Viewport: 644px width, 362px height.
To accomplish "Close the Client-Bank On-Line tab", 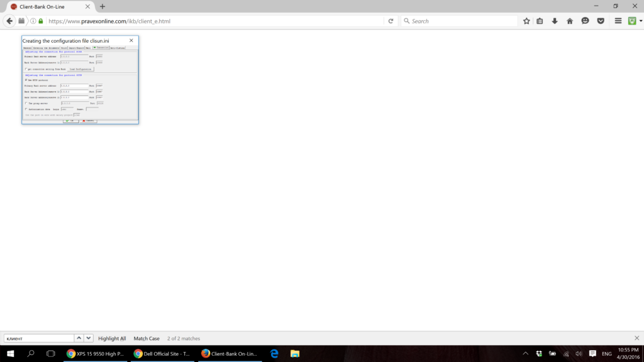I will (x=87, y=6).
